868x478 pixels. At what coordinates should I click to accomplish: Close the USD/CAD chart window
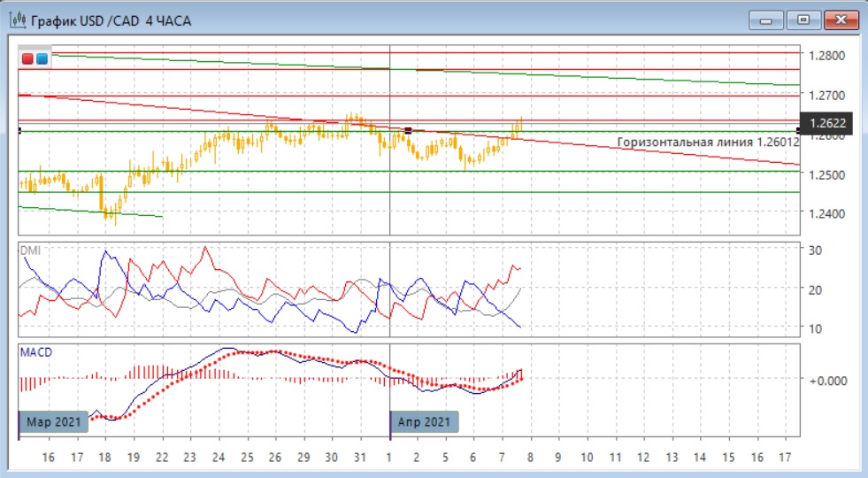(841, 19)
